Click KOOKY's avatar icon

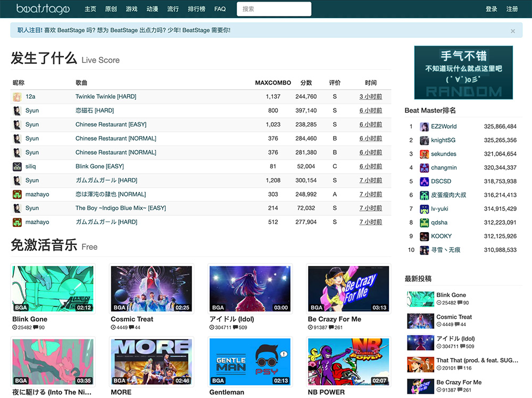click(x=424, y=236)
